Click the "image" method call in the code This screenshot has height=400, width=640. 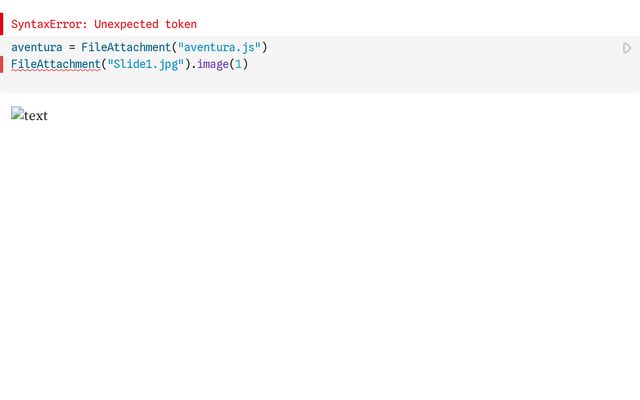214,65
